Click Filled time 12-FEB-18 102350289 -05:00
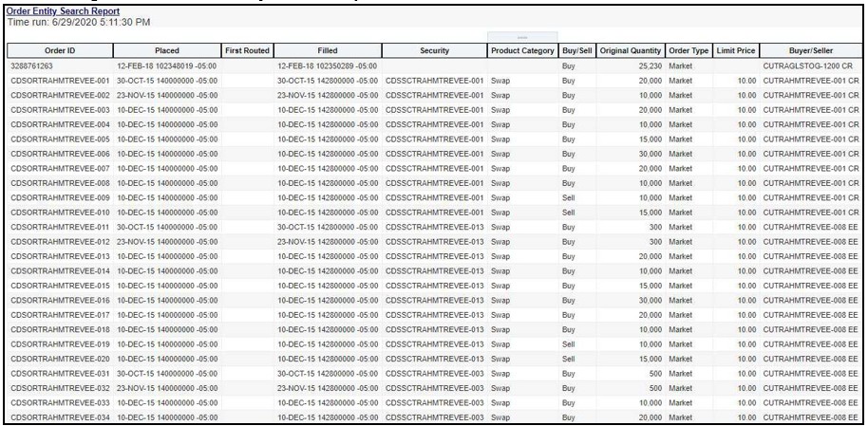 (328, 65)
